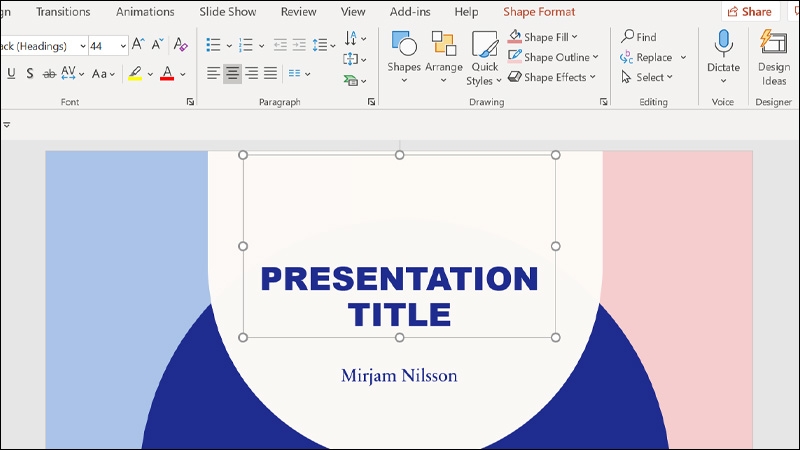Clear all text formatting

180,44
